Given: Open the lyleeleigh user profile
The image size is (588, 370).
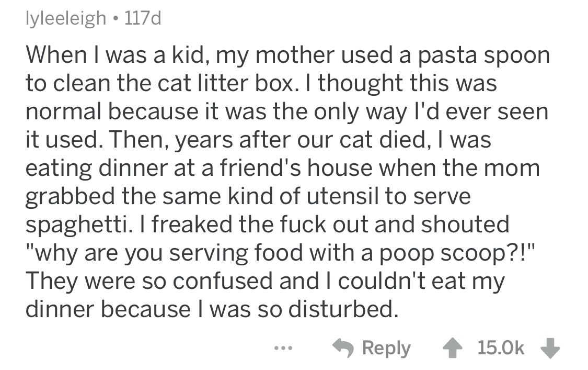Looking at the screenshot, I should [64, 19].
